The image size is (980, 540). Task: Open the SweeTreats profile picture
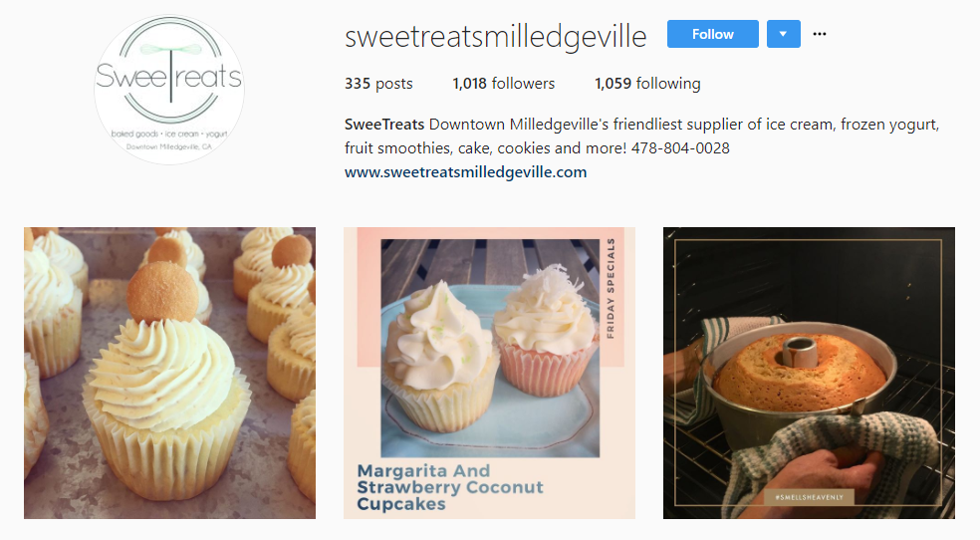coord(169,90)
